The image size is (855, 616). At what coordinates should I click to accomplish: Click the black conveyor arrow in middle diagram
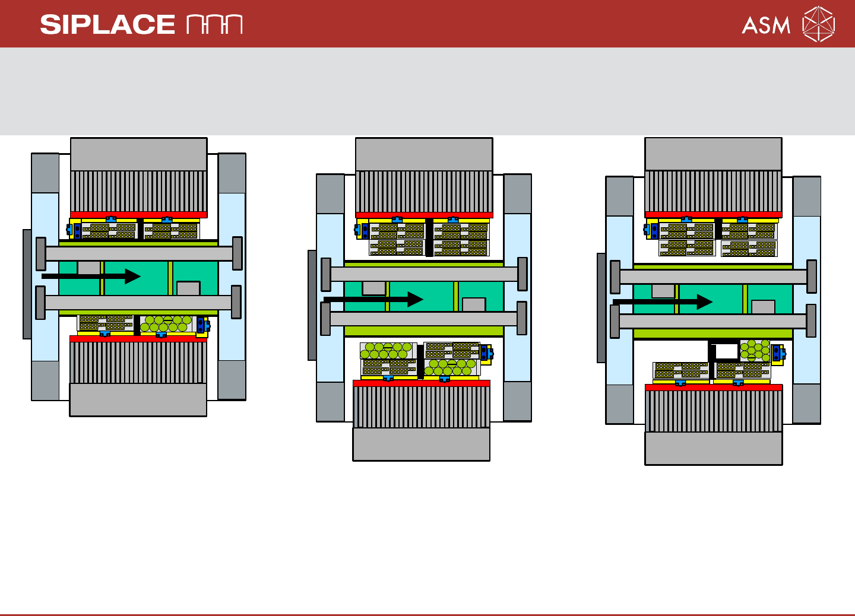373,299
